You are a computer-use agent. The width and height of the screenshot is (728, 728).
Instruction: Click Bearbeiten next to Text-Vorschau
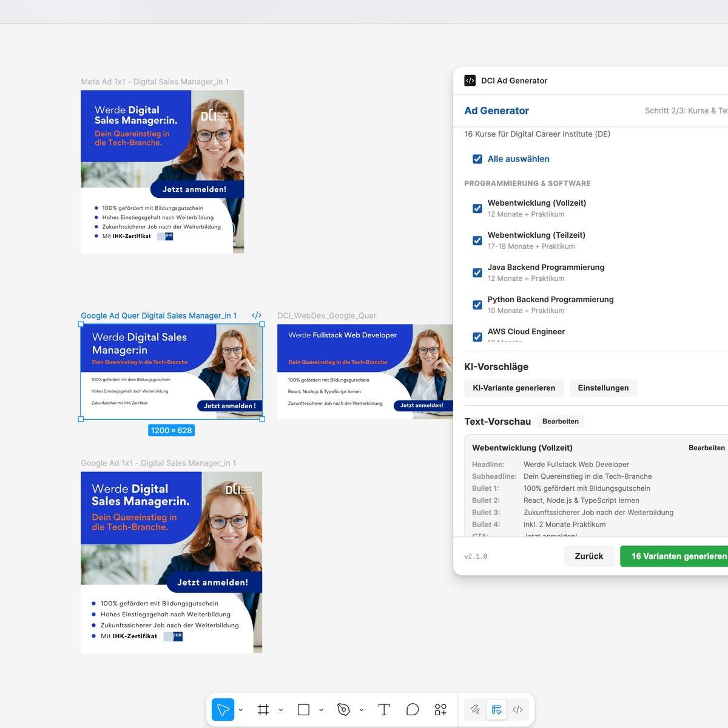click(560, 422)
